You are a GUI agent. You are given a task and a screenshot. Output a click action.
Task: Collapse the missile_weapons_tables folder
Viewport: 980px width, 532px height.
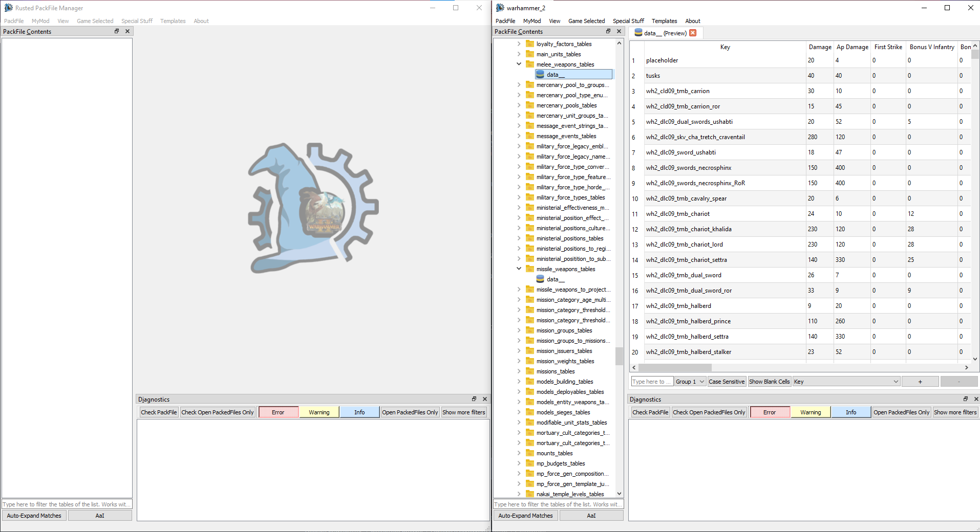tap(519, 269)
